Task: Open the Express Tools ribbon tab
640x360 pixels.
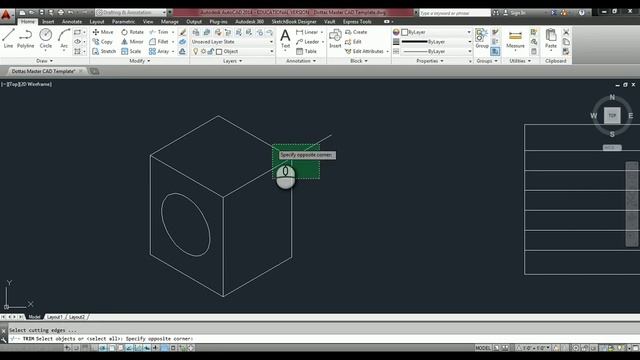Action: 357,22
